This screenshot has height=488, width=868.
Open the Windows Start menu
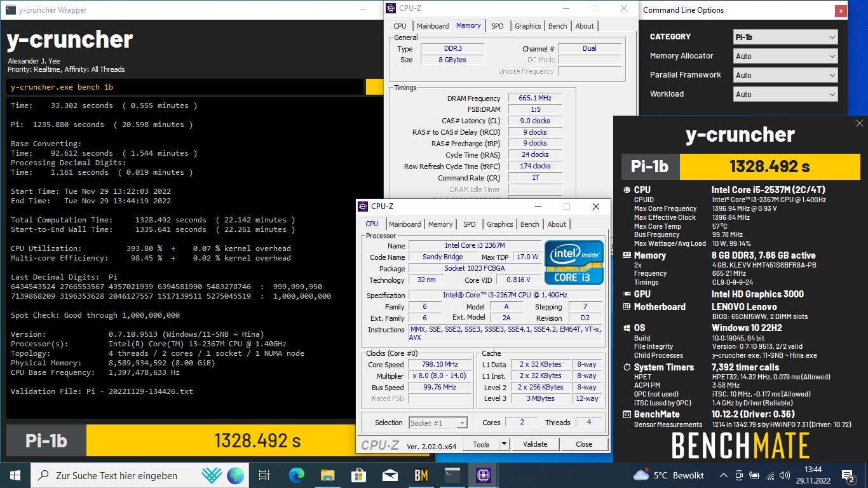click(x=15, y=475)
